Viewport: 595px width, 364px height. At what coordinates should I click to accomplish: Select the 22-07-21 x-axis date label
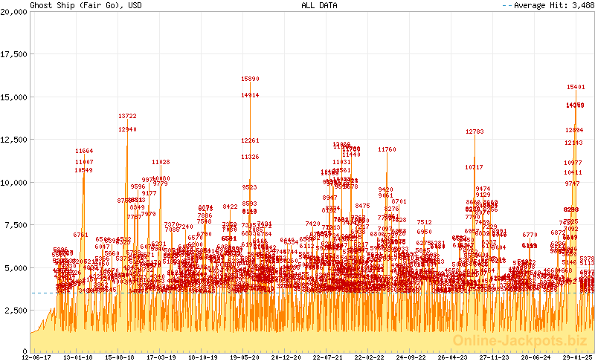coord(327,357)
